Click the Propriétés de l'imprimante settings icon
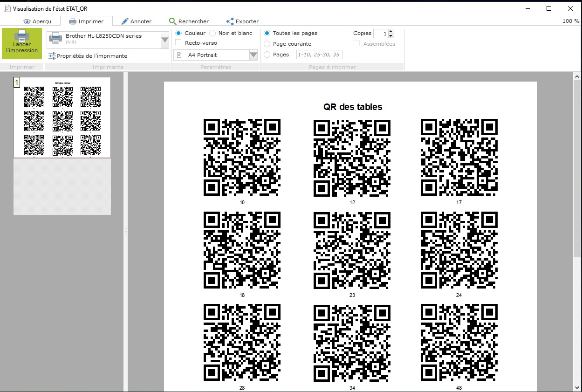Screen dimensions: 582x392 pyautogui.click(x=52, y=56)
